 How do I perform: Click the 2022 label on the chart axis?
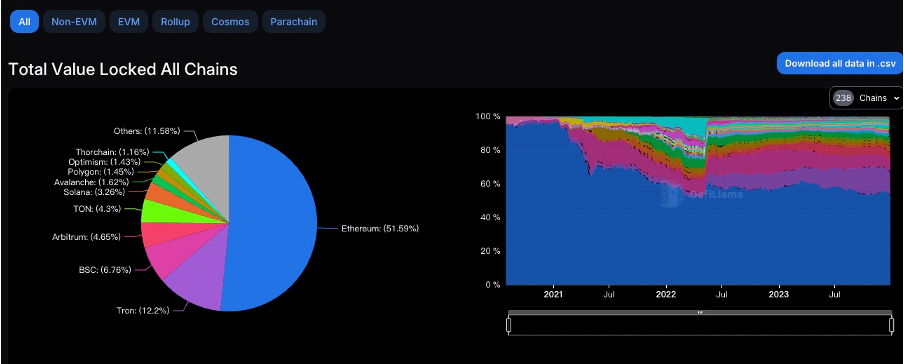click(x=666, y=294)
